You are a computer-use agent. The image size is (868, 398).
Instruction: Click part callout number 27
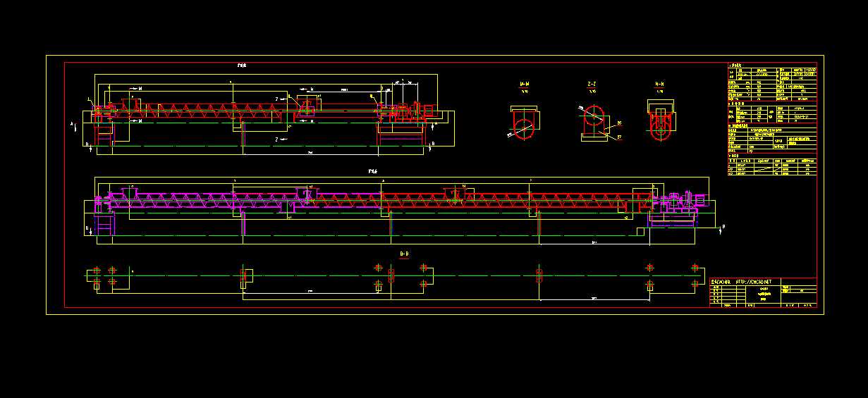pyautogui.click(x=619, y=137)
